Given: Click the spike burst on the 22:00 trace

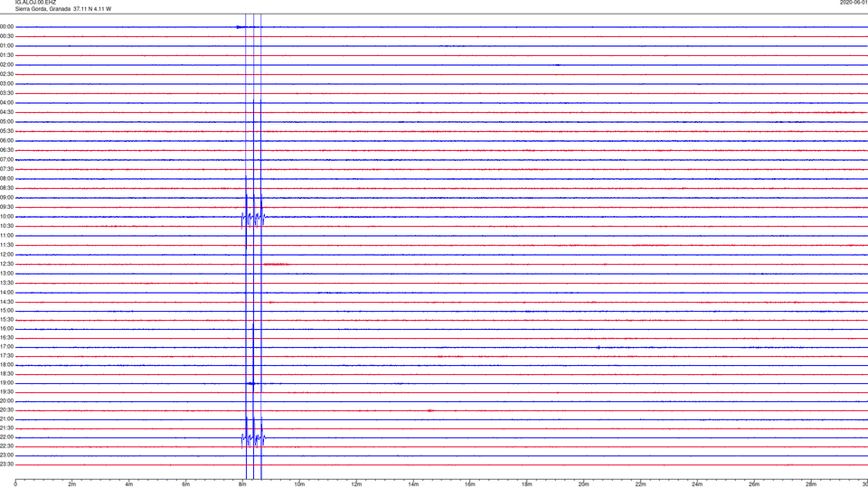Looking at the screenshot, I should (253, 439).
